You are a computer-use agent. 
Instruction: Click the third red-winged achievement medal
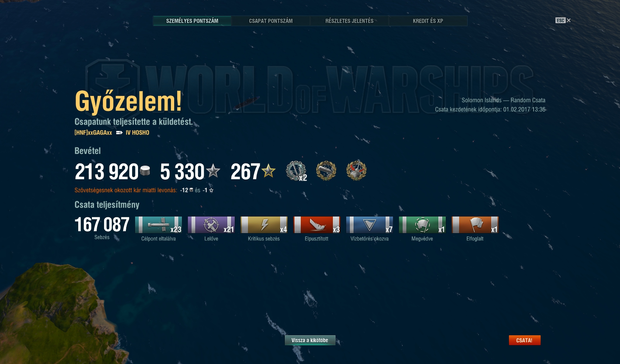tap(356, 171)
